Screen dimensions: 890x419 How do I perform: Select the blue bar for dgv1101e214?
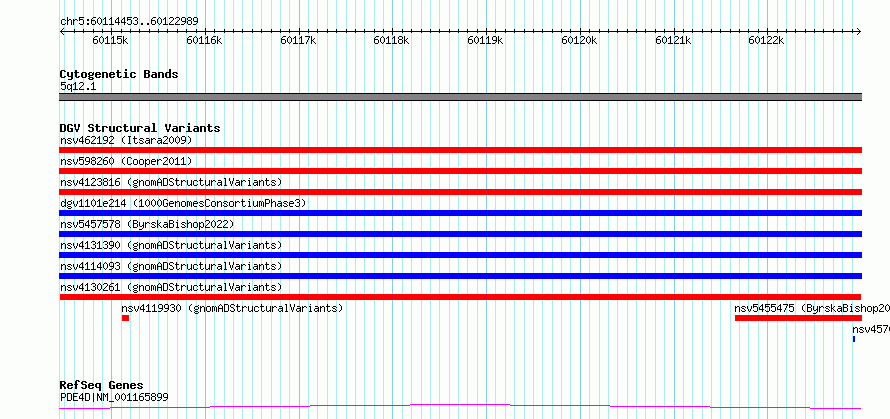click(460, 213)
